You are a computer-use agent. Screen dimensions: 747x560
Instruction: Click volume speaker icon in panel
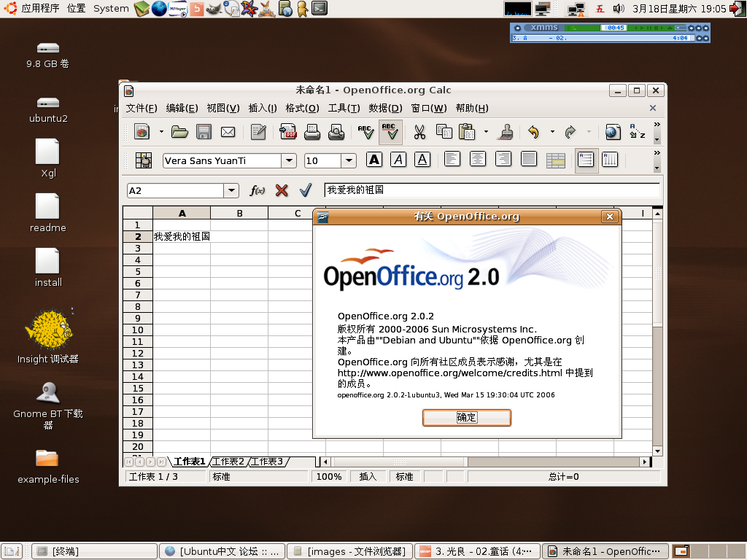coord(619,9)
